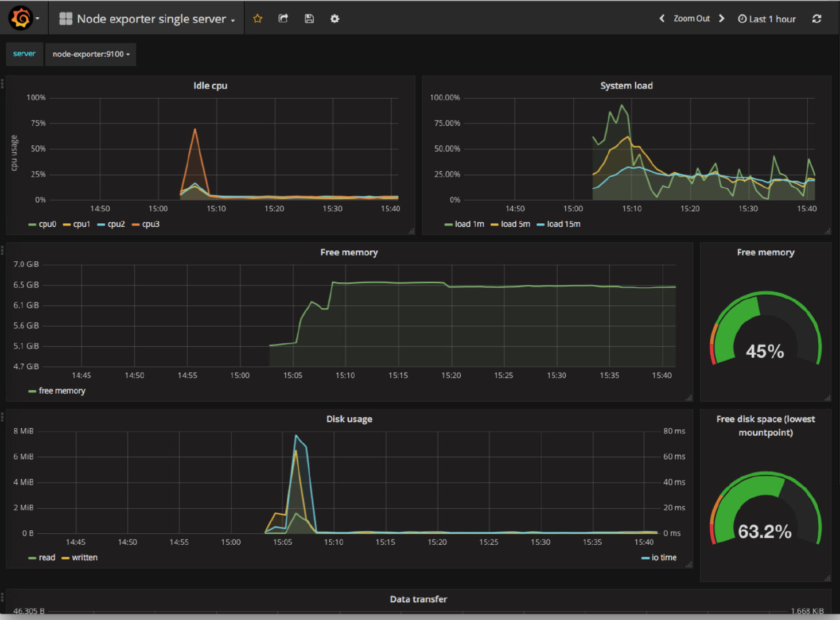The image size is (840, 620).
Task: Click the 1.668 KiB Data transfer axis value
Action: (x=807, y=611)
